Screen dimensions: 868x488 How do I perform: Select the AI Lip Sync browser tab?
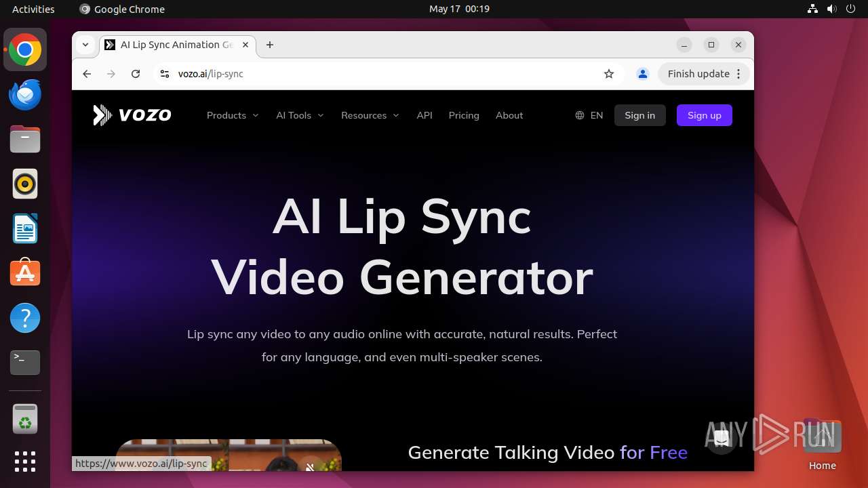tap(178, 45)
